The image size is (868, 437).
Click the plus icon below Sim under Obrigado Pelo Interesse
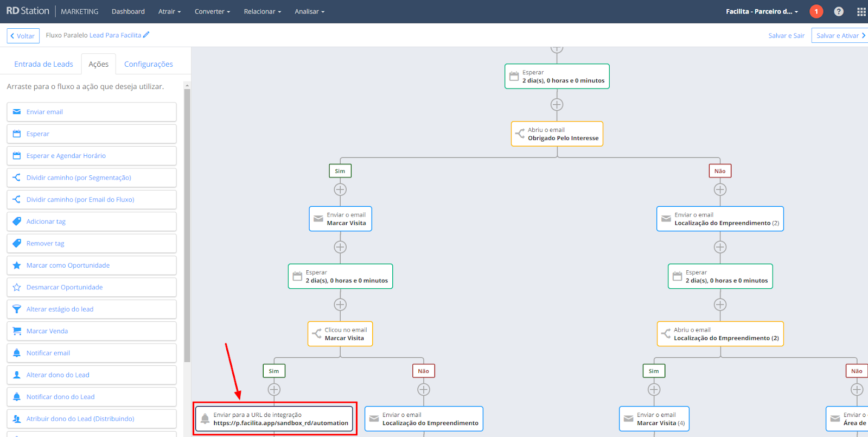(340, 189)
